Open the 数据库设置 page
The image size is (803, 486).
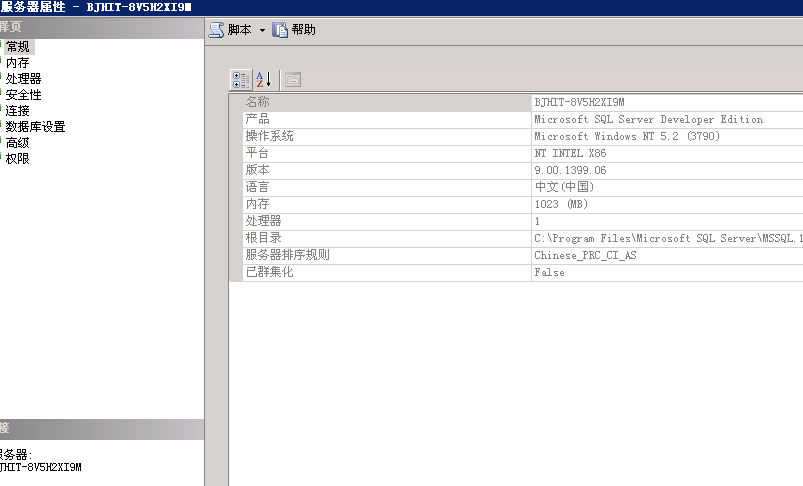(35, 126)
